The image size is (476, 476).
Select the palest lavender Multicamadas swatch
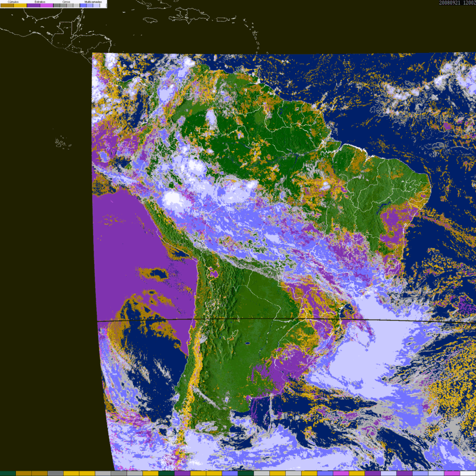(x=96, y=5)
